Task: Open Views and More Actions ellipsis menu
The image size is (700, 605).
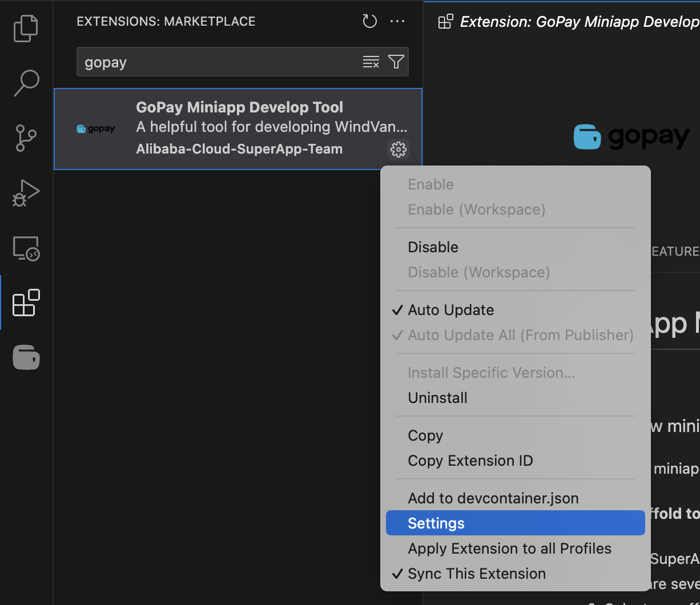Action: (x=397, y=22)
